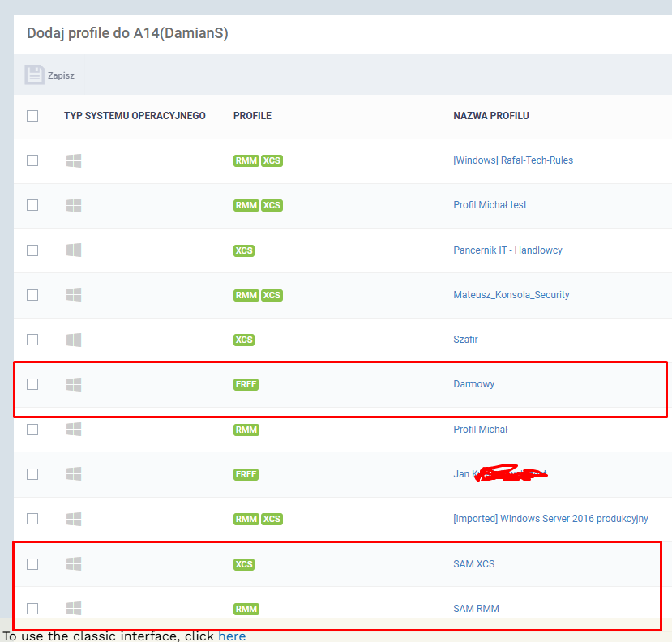Click the XCS badge in SAM XCS row
This screenshot has width=672, height=642.
pyautogui.click(x=243, y=564)
